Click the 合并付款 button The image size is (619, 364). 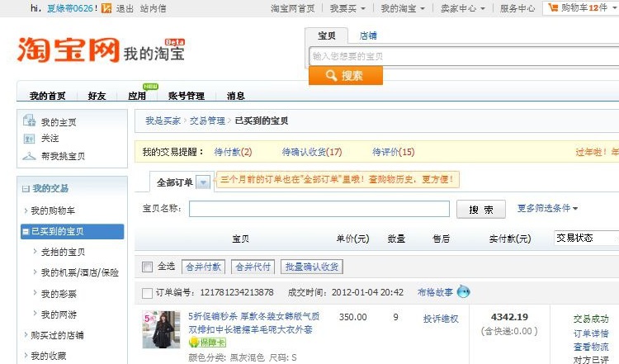[x=203, y=267]
